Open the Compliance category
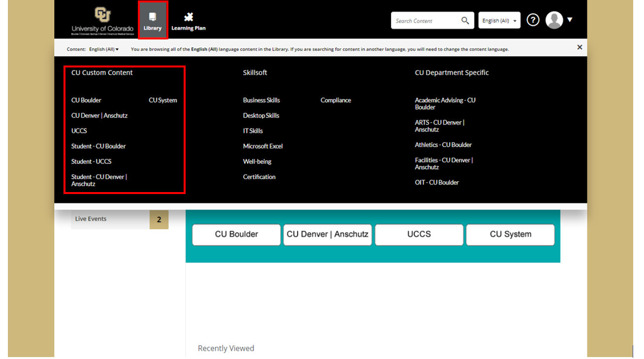This screenshot has height=359, width=644. pos(336,100)
